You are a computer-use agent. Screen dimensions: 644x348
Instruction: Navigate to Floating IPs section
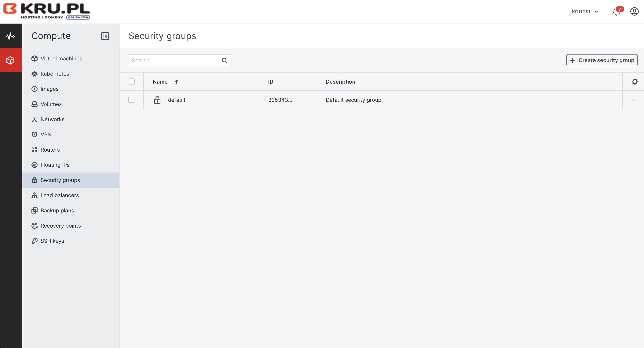[55, 165]
